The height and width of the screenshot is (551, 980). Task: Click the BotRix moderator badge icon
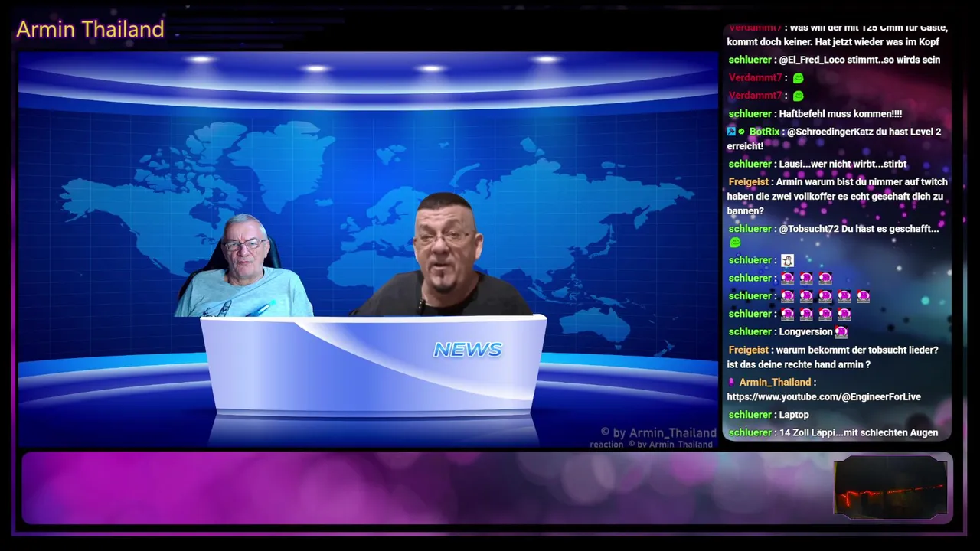[731, 132]
